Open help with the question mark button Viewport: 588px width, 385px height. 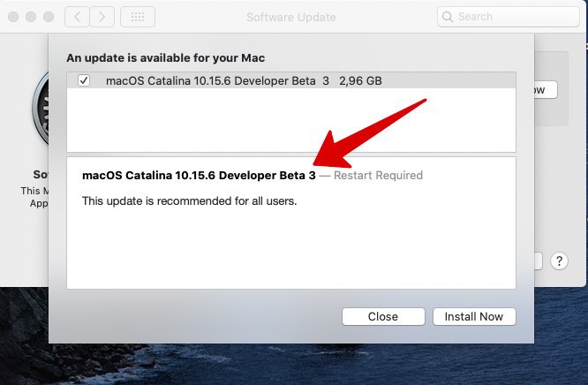[x=559, y=260]
